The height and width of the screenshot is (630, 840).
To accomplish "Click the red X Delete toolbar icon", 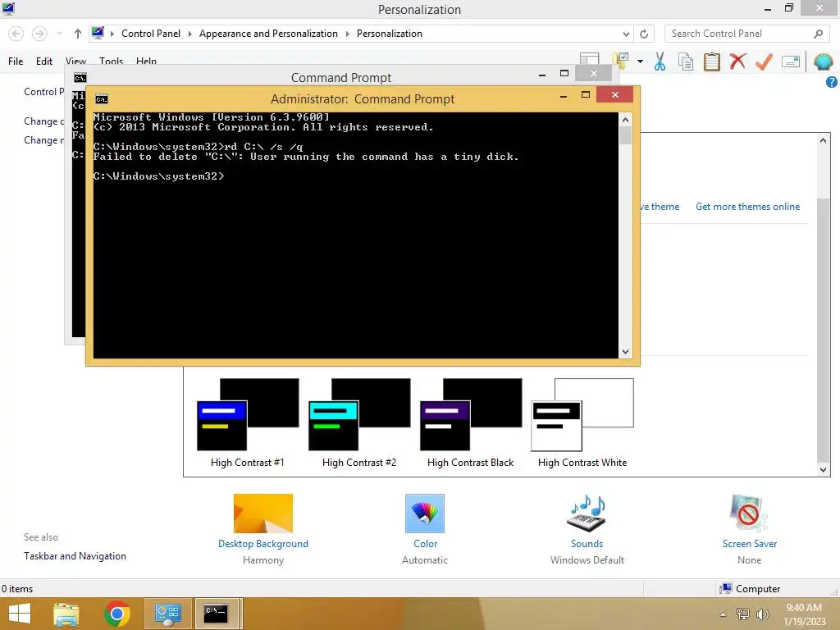I will (x=737, y=62).
